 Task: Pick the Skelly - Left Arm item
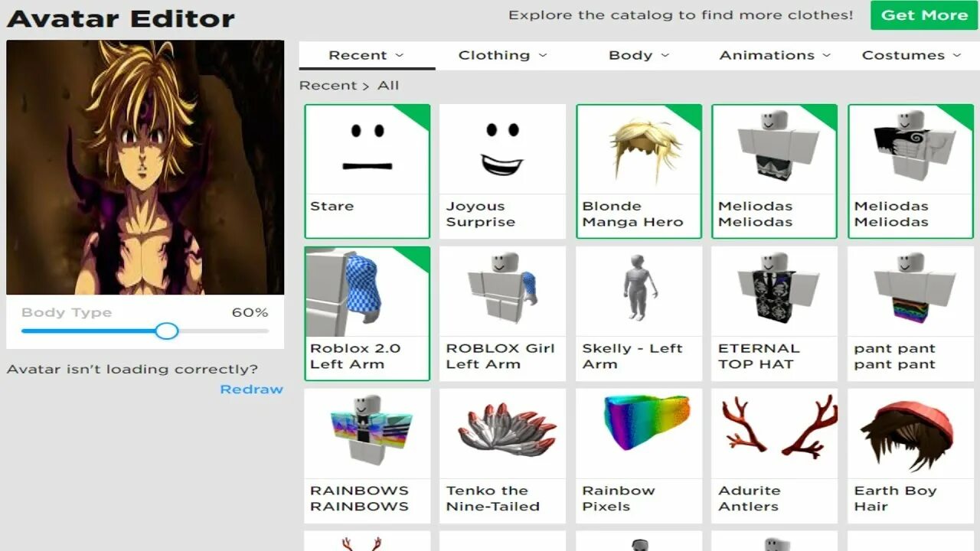click(639, 314)
